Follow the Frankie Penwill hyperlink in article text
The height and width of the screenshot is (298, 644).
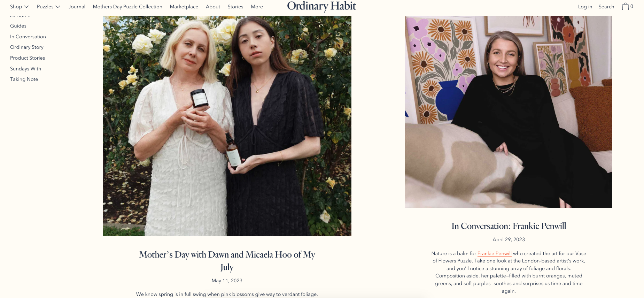(494, 253)
